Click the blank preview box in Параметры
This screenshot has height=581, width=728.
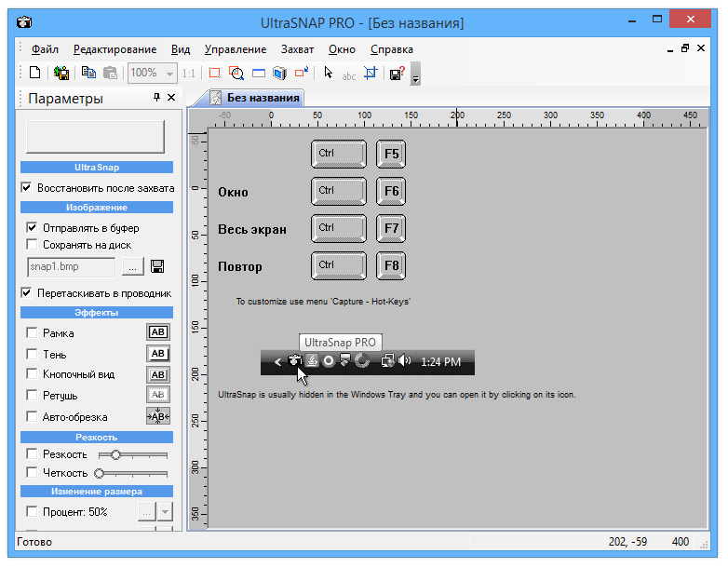pyautogui.click(x=95, y=137)
